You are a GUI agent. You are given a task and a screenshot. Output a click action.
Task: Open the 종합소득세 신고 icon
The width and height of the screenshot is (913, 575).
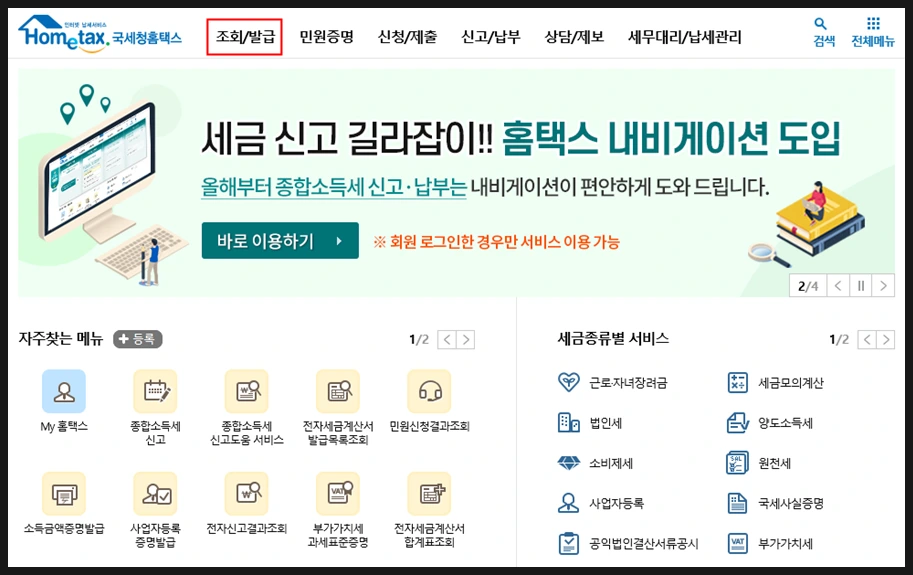155,391
